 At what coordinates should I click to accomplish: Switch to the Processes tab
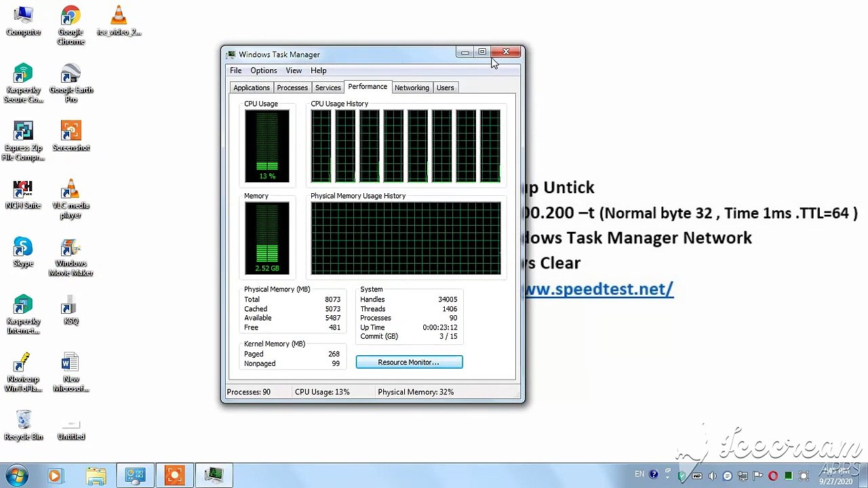292,87
